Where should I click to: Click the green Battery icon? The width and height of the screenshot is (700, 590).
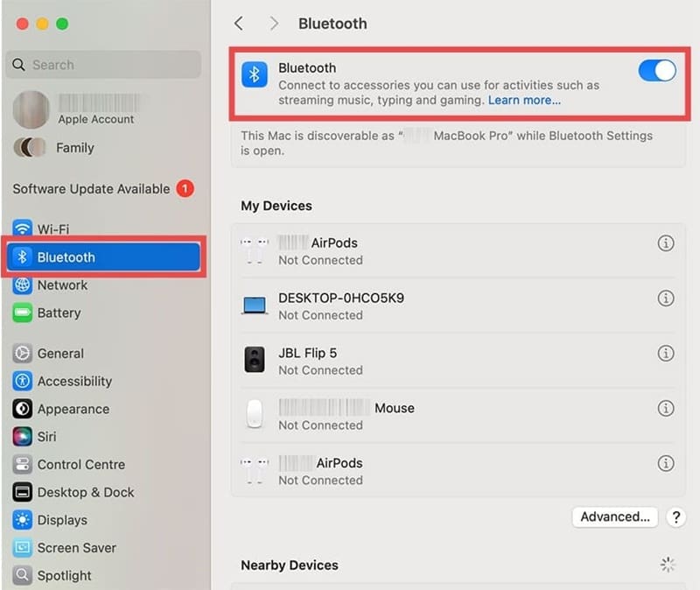pyautogui.click(x=23, y=313)
